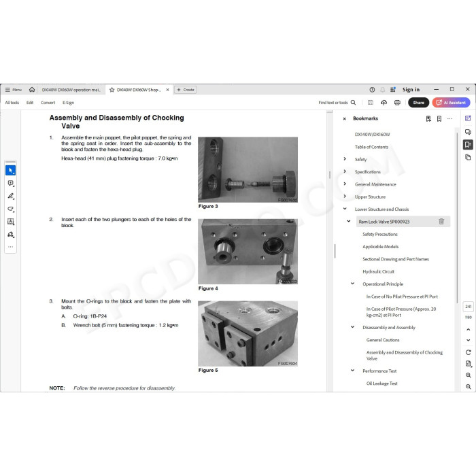
Task: Choose the Sign stamp tool
Action: coord(11,235)
